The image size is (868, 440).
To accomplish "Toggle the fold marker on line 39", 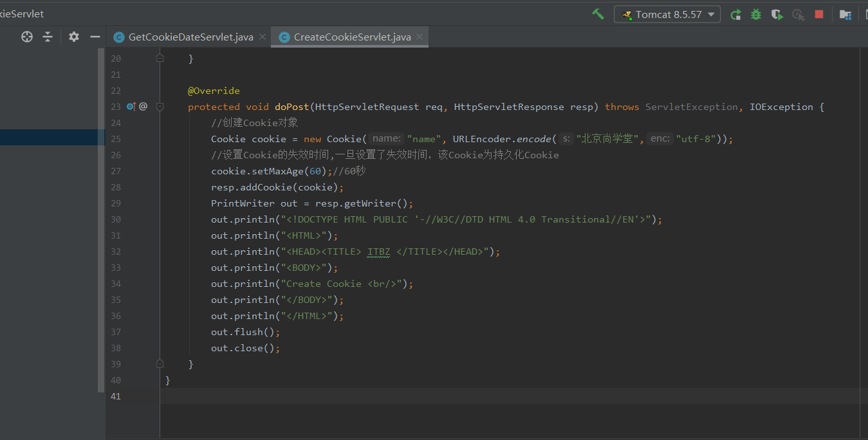I will pyautogui.click(x=160, y=364).
